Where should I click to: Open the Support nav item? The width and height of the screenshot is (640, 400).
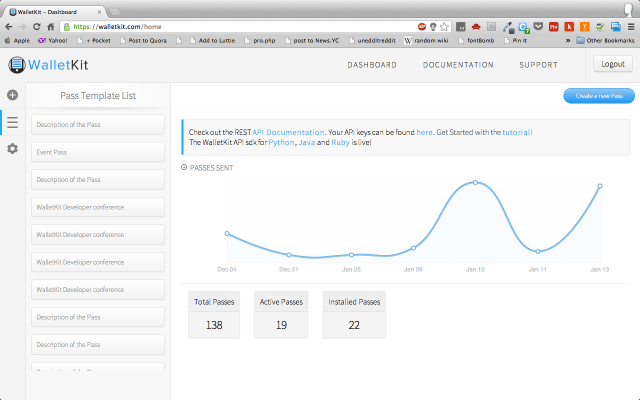[538, 65]
